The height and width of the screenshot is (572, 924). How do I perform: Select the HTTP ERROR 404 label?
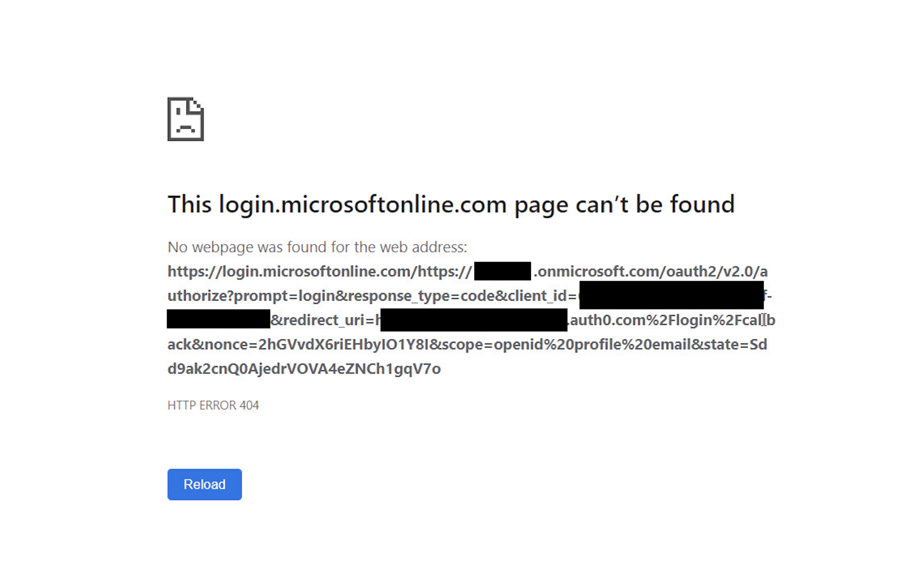coord(213,405)
